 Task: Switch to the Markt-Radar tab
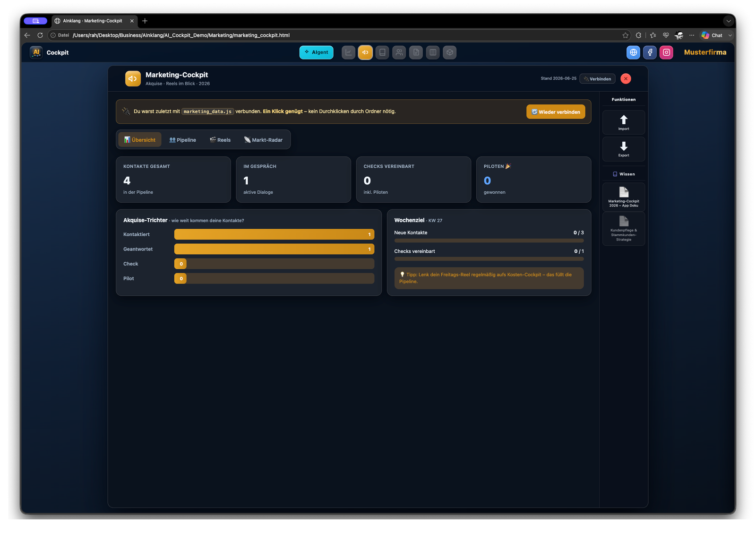[x=263, y=140]
